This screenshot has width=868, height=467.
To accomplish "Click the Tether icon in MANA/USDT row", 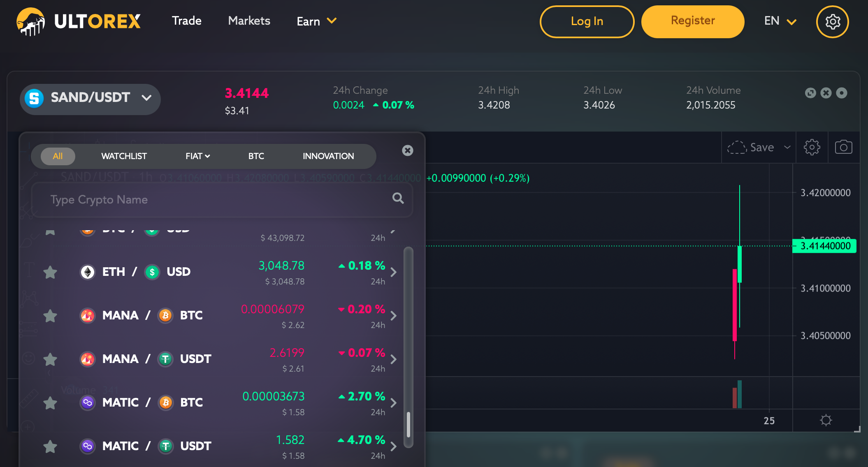I will click(x=166, y=359).
